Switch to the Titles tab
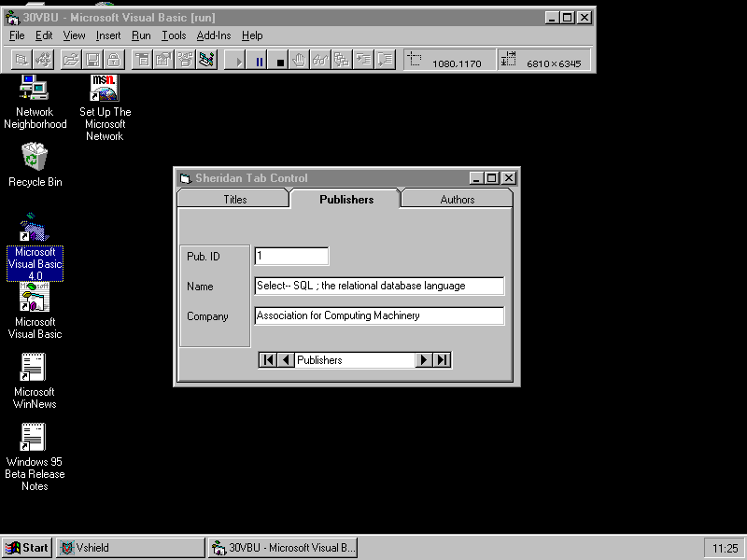747x560 pixels. click(x=235, y=200)
